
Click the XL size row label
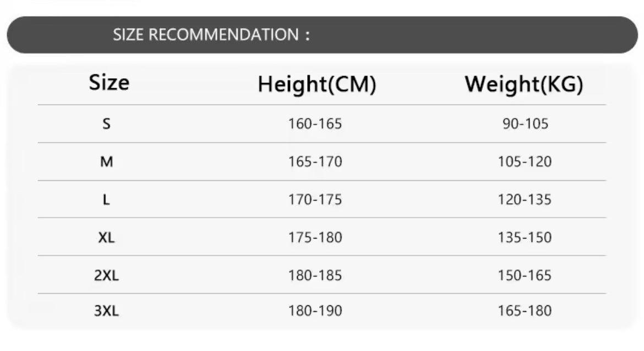pyautogui.click(x=106, y=237)
